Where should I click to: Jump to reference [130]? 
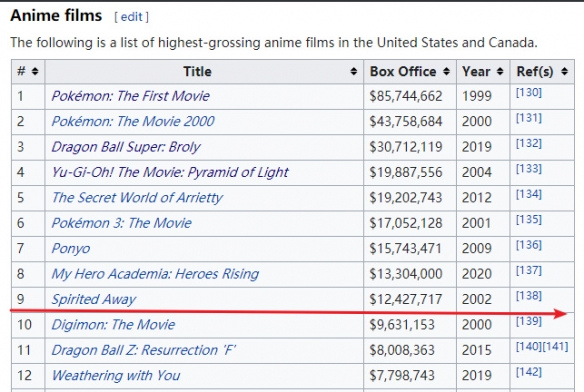(529, 92)
